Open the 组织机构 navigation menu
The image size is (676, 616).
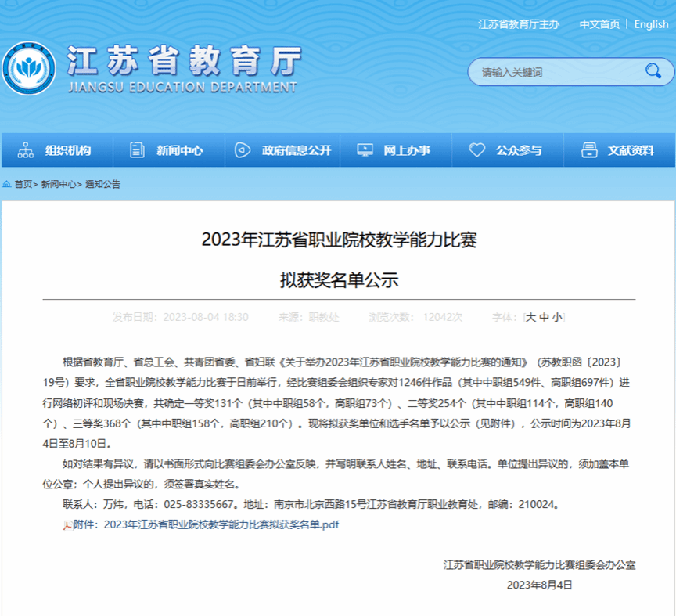pos(67,150)
